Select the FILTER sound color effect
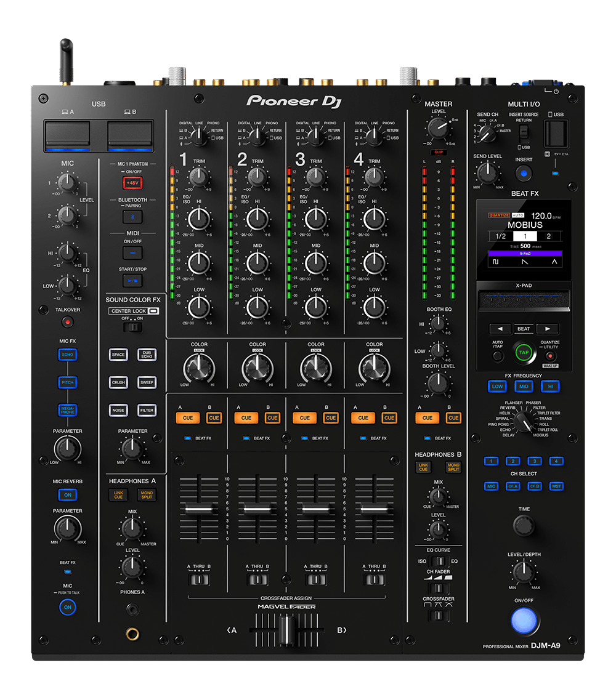 [147, 410]
